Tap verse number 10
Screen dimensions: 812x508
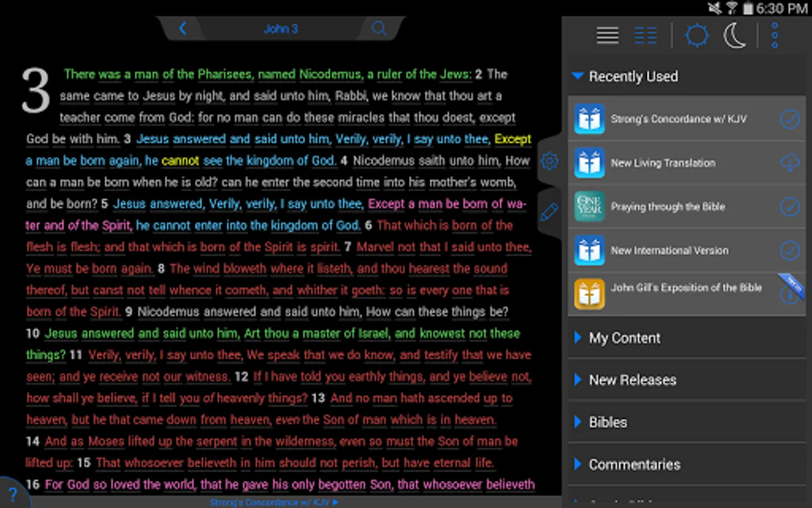pyautogui.click(x=33, y=333)
